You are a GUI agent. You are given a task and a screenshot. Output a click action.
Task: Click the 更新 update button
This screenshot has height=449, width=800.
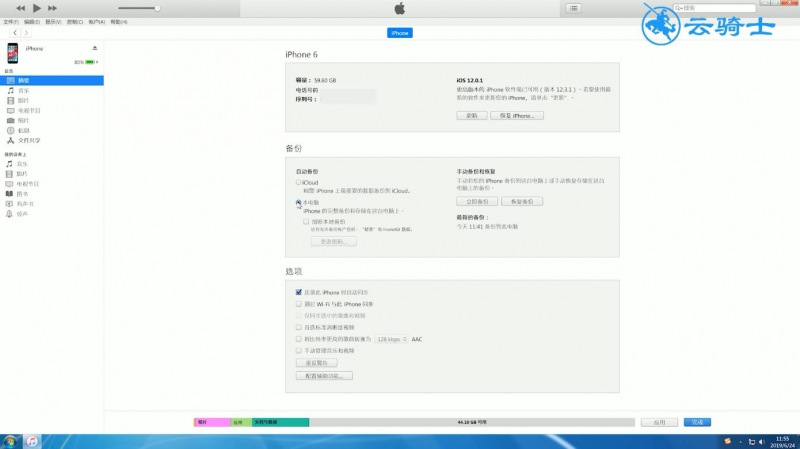(471, 116)
